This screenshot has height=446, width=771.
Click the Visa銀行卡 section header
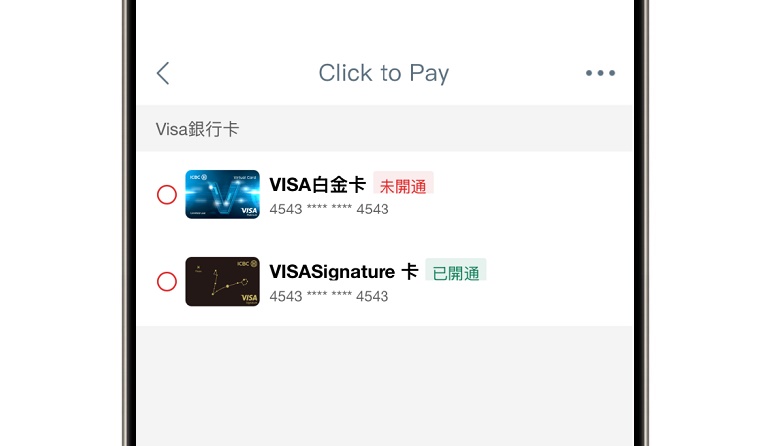point(197,129)
